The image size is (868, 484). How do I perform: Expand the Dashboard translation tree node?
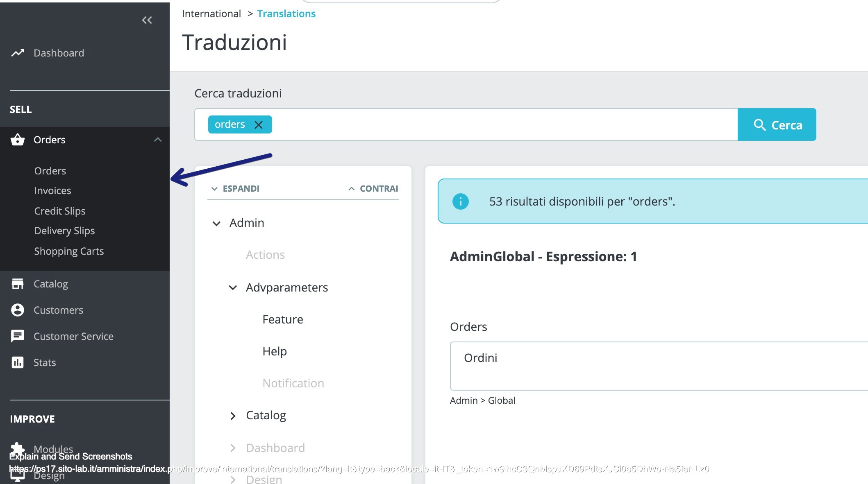pyautogui.click(x=233, y=448)
